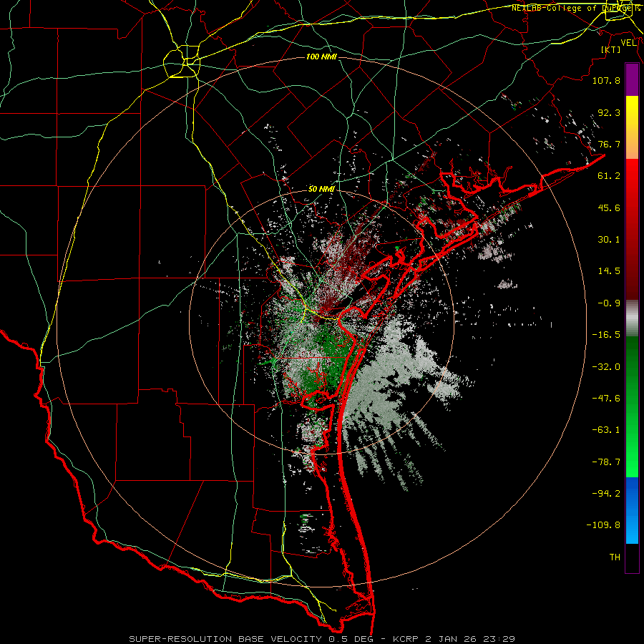Click the TH legend label
Image resolution: width=644 pixels, height=644 pixels.
tap(615, 557)
